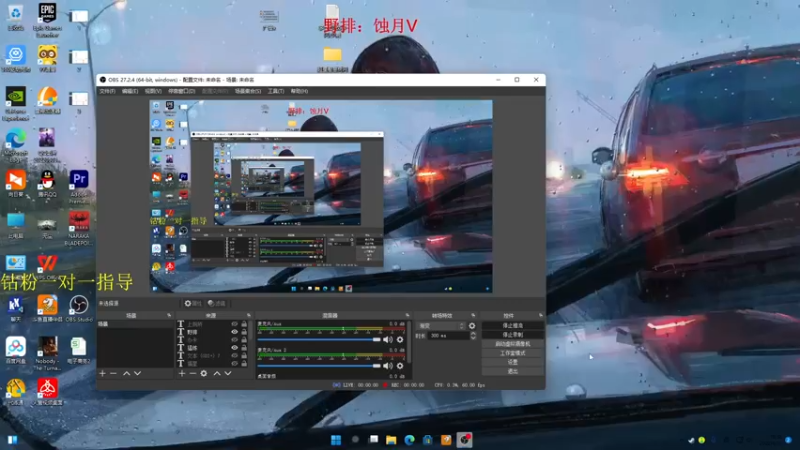
Task: Toggle visibility of 野排 text source
Action: tap(234, 332)
